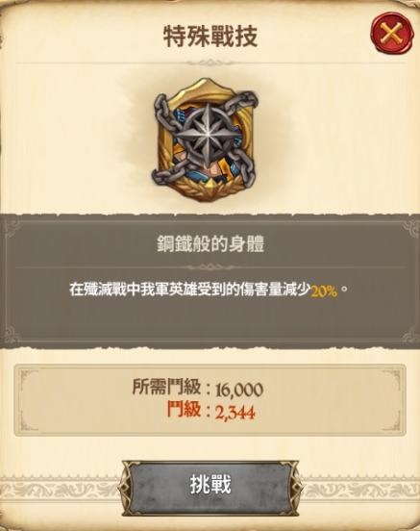
Task: Tap the chained skill emblem icon
Action: click(205, 140)
